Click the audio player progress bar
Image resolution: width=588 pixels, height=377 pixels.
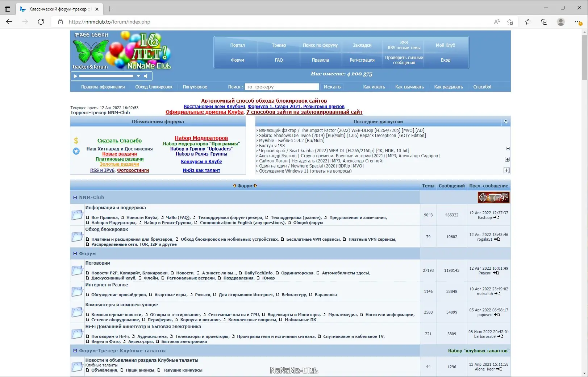[106, 76]
